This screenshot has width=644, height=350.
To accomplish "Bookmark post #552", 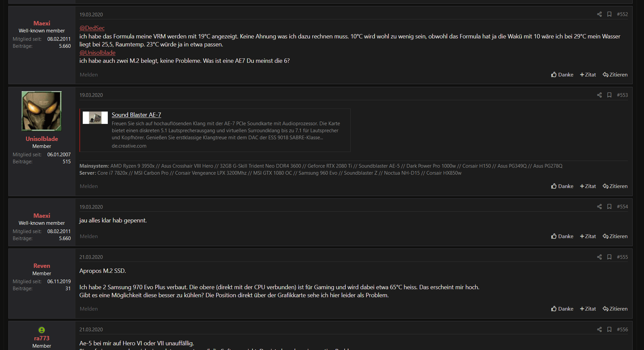I will (609, 14).
